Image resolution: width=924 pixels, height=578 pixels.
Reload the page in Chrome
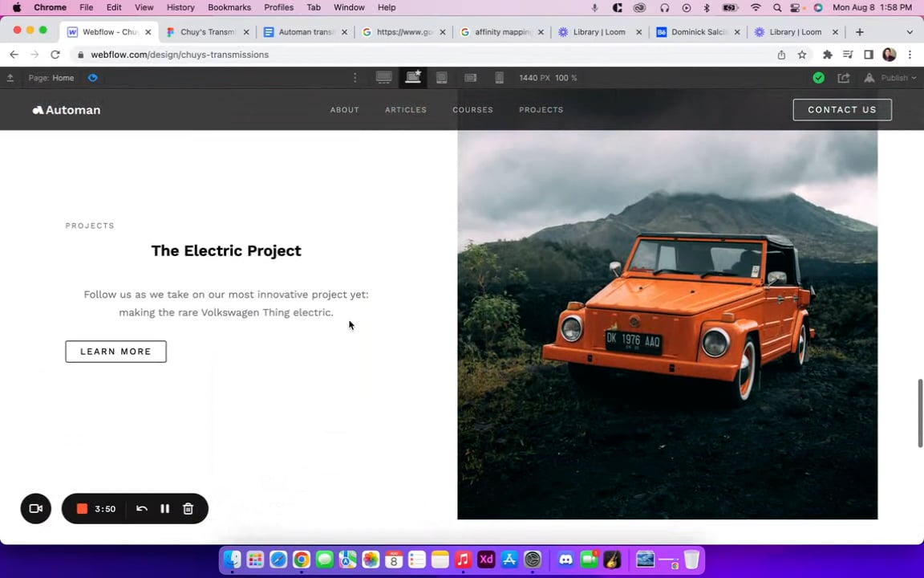(55, 55)
